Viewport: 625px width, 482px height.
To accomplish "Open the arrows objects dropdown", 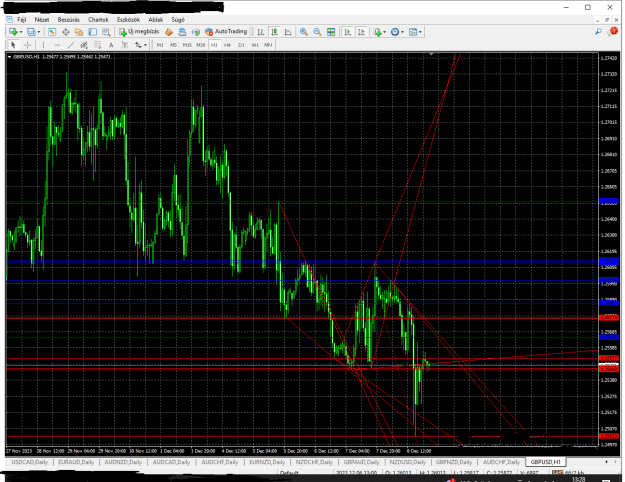I will [x=141, y=45].
